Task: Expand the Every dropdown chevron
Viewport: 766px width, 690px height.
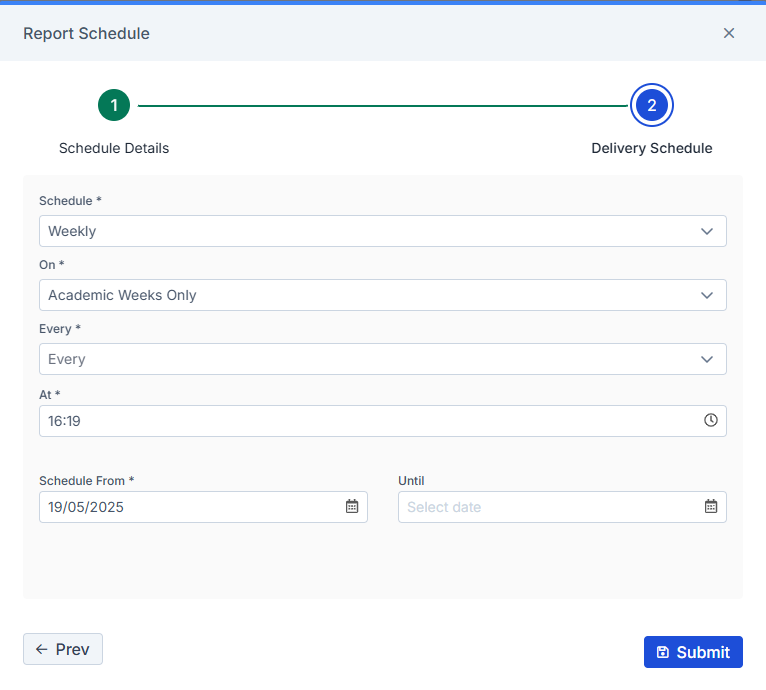Action: point(706,359)
